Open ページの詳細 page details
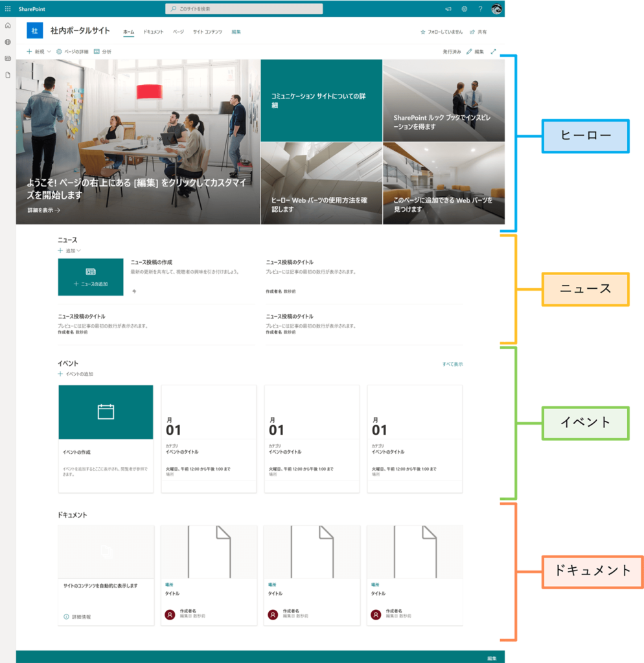The width and height of the screenshot is (644, 663). pyautogui.click(x=73, y=52)
